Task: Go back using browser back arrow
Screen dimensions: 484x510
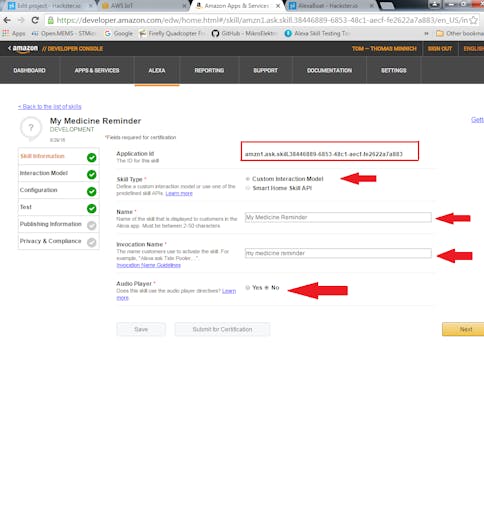Action: click(x=7, y=20)
